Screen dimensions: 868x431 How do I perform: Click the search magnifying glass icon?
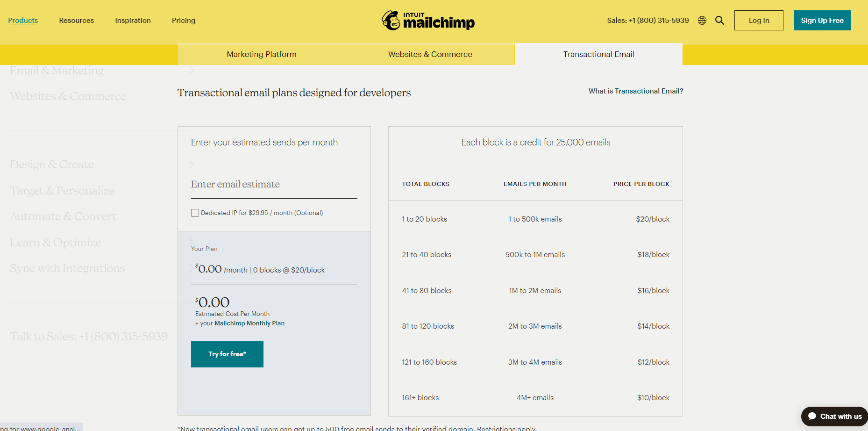click(719, 20)
